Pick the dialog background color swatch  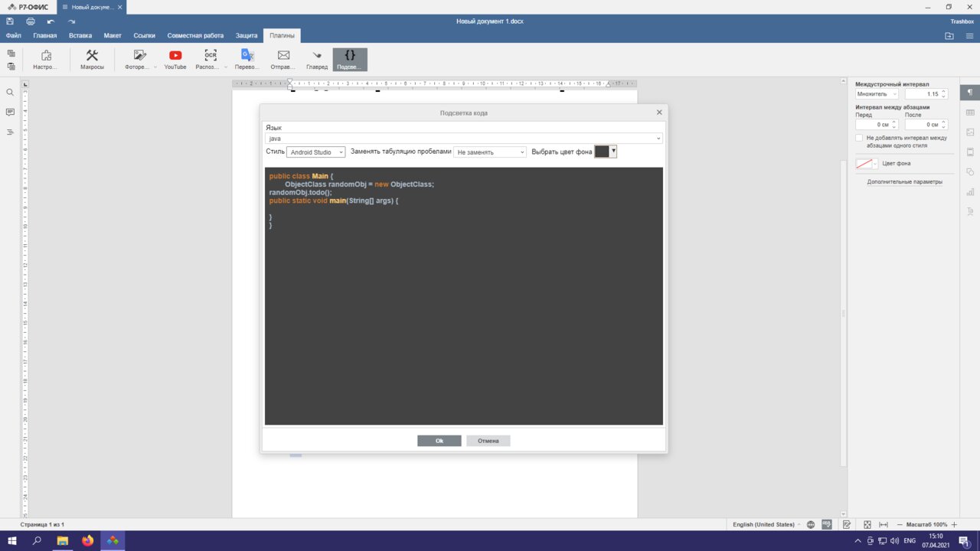603,152
